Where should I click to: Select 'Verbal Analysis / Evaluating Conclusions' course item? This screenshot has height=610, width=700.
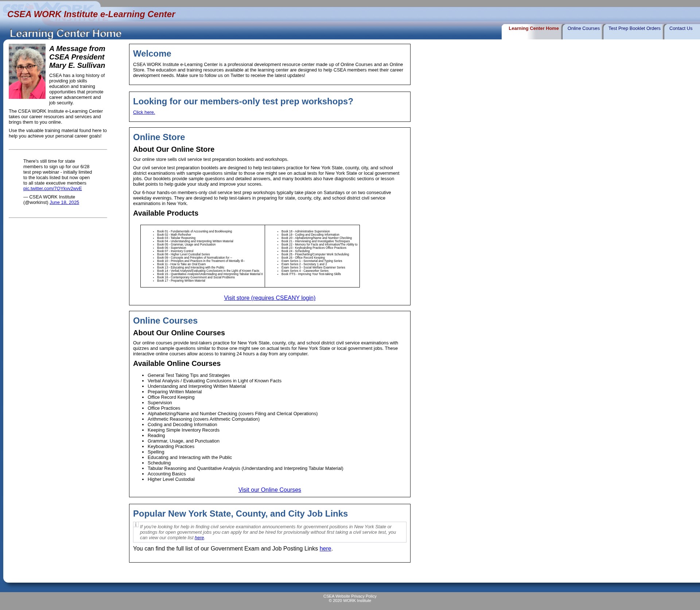pos(214,381)
